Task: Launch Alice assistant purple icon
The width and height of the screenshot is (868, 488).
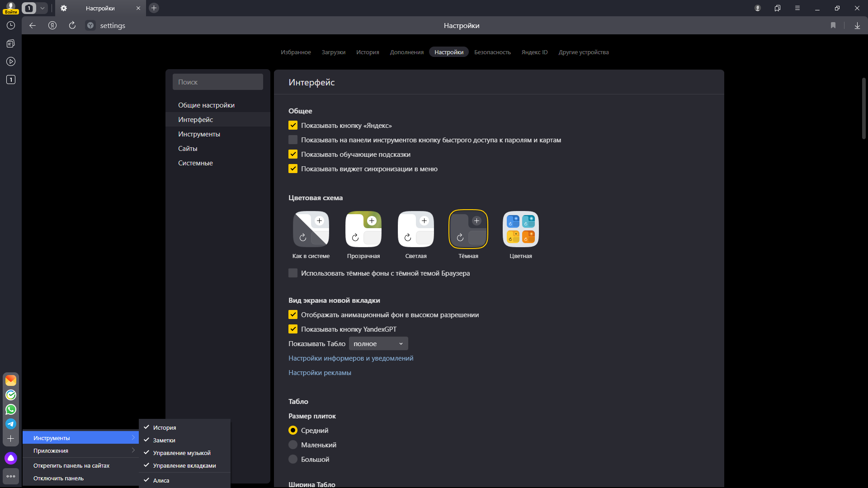Action: [x=11, y=458]
